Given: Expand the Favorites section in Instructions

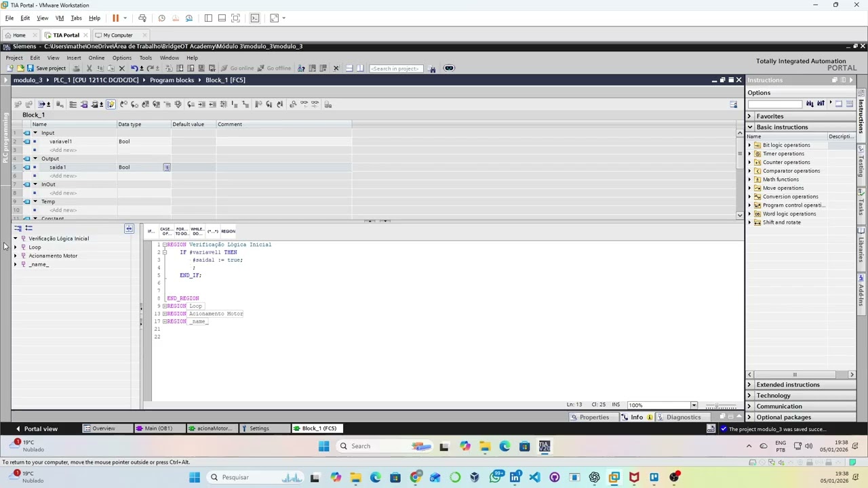Looking at the screenshot, I should [x=750, y=117].
